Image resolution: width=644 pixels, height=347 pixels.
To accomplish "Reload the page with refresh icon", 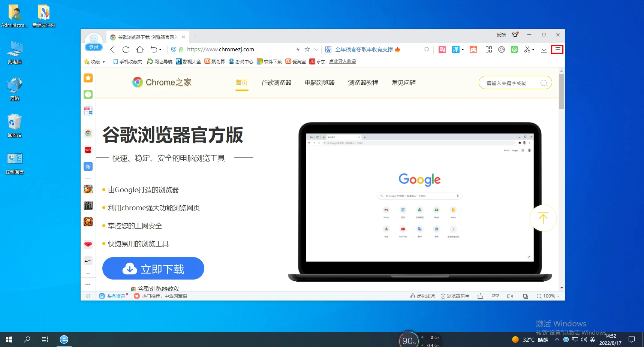I will tap(126, 49).
